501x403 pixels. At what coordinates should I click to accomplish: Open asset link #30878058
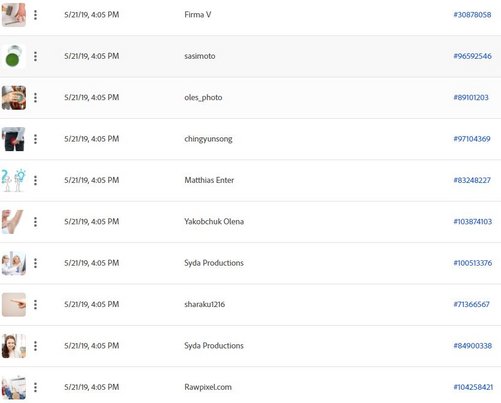[472, 15]
